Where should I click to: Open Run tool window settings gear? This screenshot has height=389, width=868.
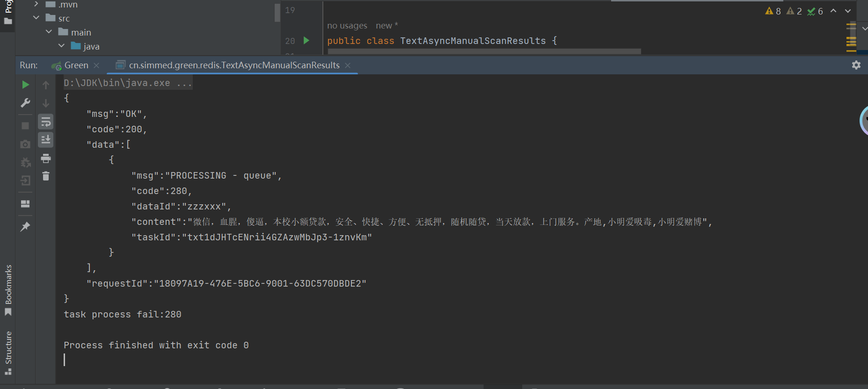point(856,65)
